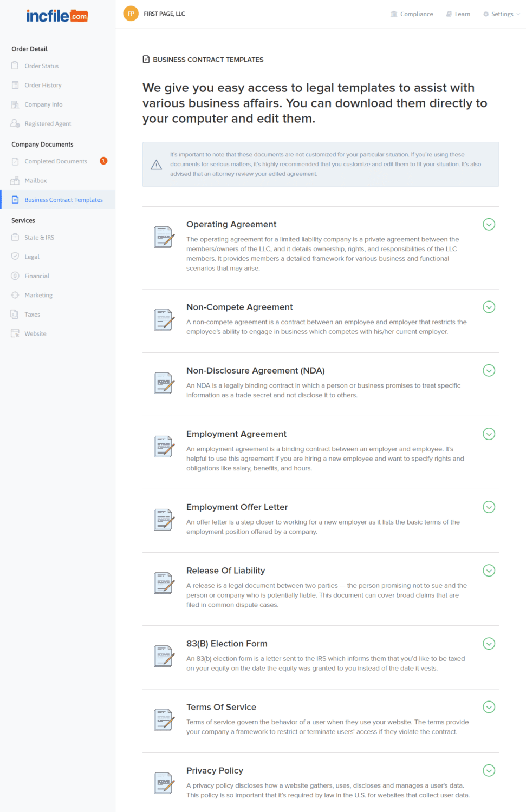Expand the Operating Agreement entry
The image size is (526, 812).
pos(489,224)
